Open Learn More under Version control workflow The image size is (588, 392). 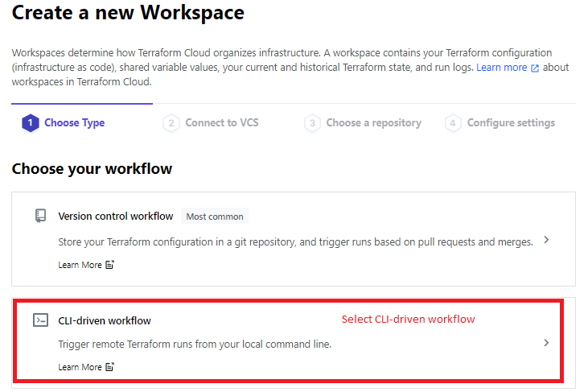[x=80, y=265]
